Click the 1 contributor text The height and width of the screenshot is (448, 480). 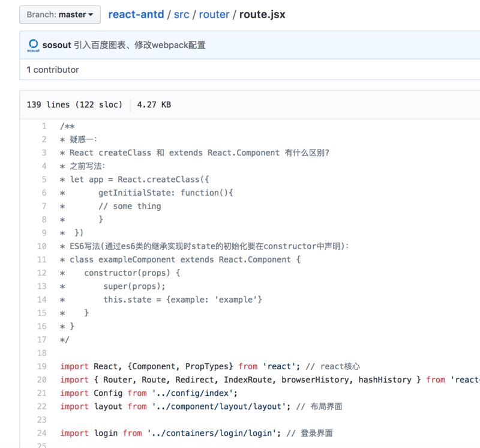(53, 70)
